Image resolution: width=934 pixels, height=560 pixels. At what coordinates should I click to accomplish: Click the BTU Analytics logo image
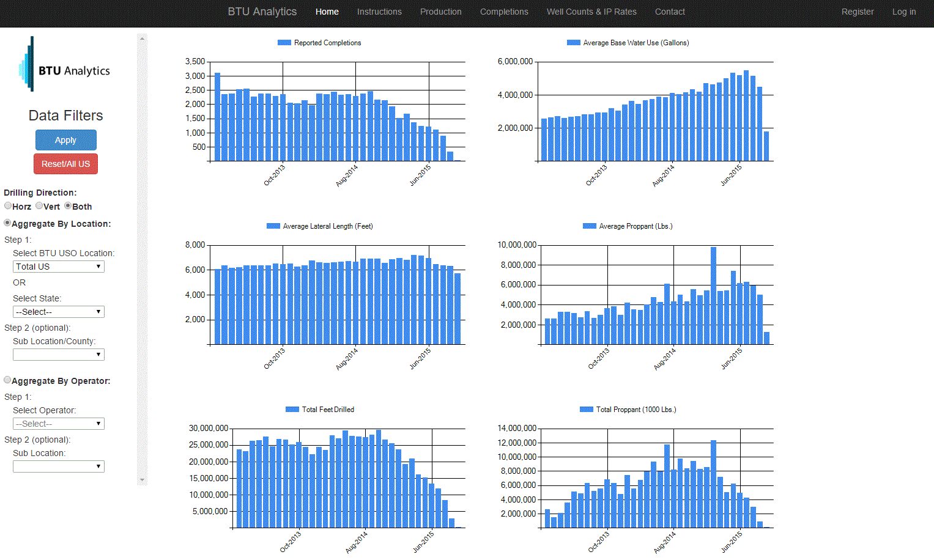tap(65, 65)
